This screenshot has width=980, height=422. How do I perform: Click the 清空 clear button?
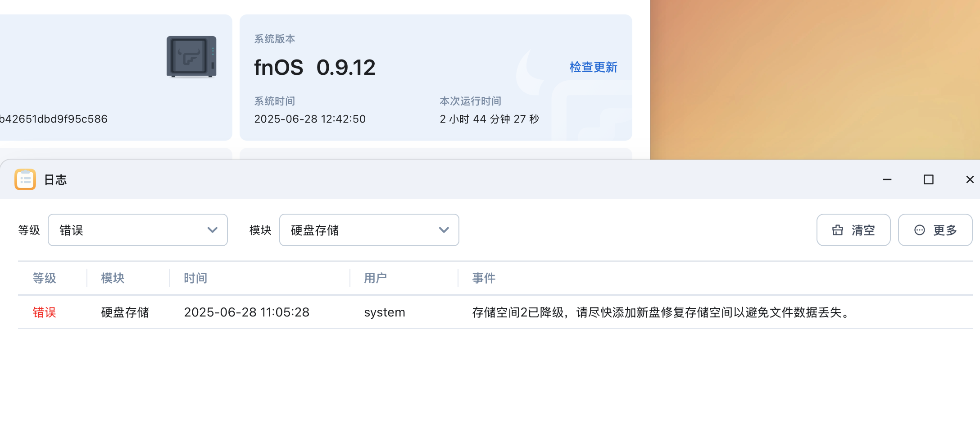click(x=853, y=230)
